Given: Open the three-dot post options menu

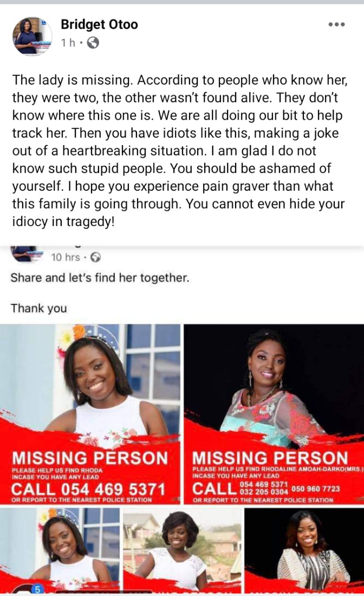Looking at the screenshot, I should tap(336, 24).
